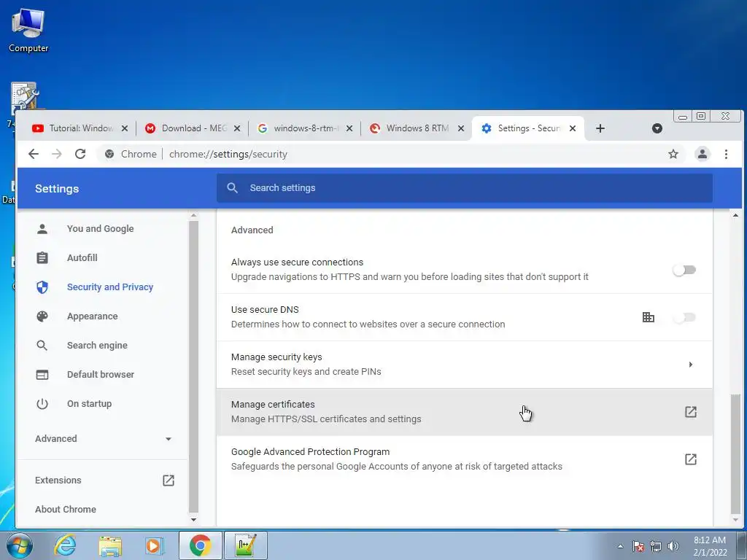Click the browser window icon beside Default browser
Image resolution: width=747 pixels, height=560 pixels.
(x=42, y=374)
